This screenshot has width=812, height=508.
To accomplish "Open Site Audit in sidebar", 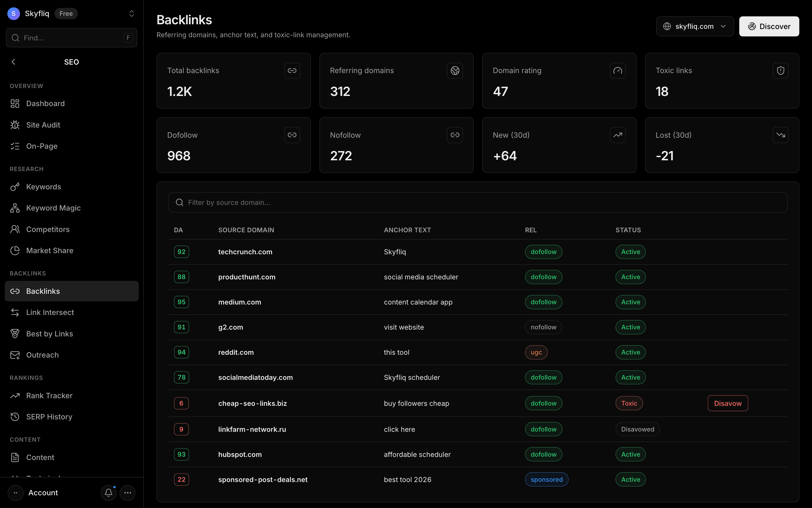I will (71, 125).
